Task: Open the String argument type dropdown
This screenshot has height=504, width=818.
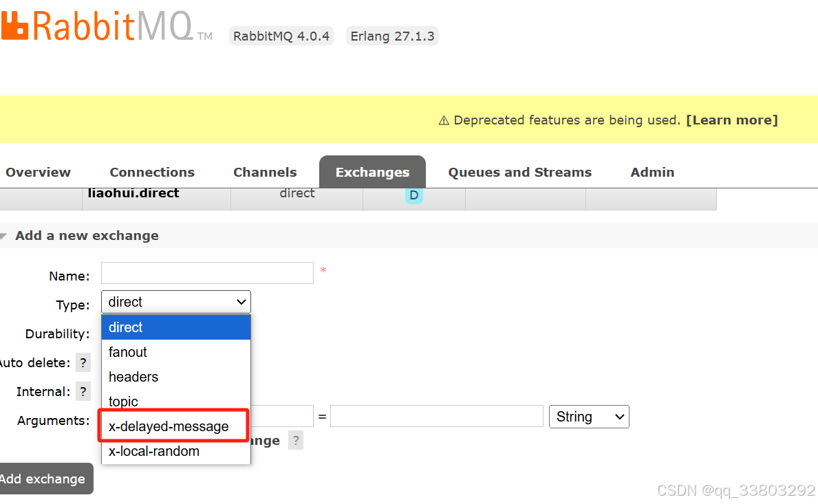Action: click(589, 417)
